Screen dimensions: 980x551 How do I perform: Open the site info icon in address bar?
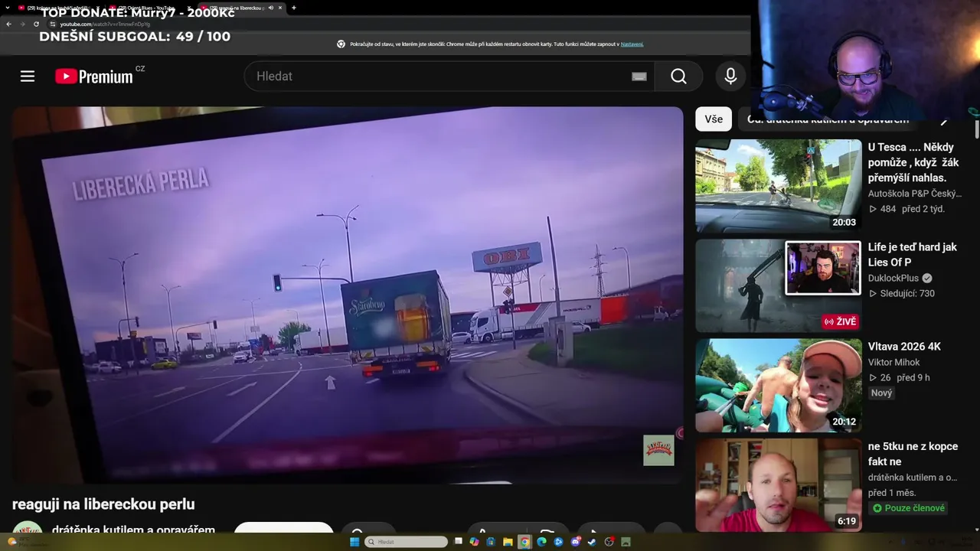point(52,24)
